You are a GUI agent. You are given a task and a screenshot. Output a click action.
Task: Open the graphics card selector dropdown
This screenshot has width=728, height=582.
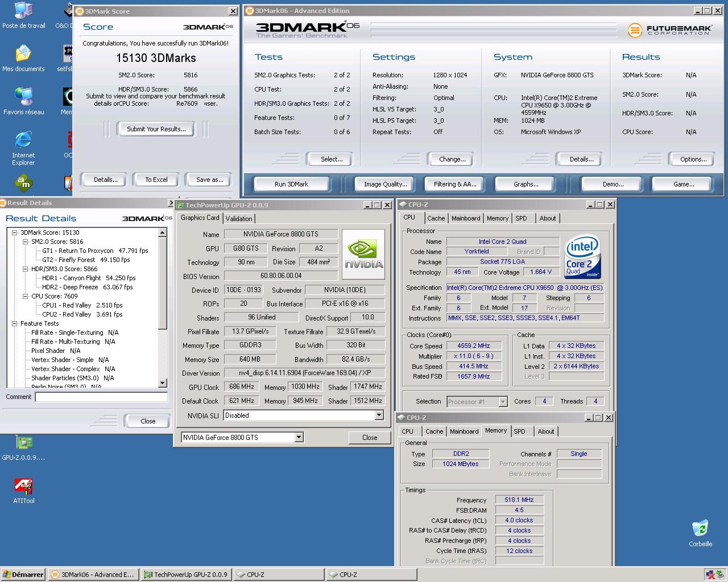[299, 437]
